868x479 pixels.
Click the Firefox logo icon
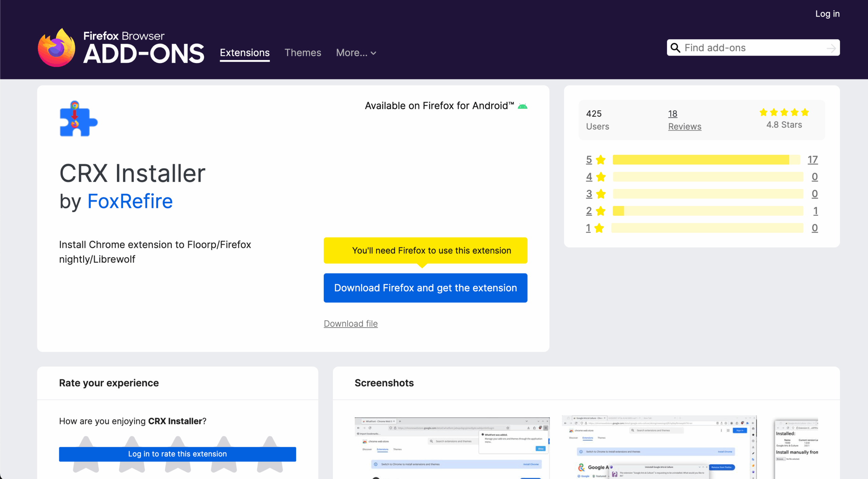pyautogui.click(x=56, y=48)
